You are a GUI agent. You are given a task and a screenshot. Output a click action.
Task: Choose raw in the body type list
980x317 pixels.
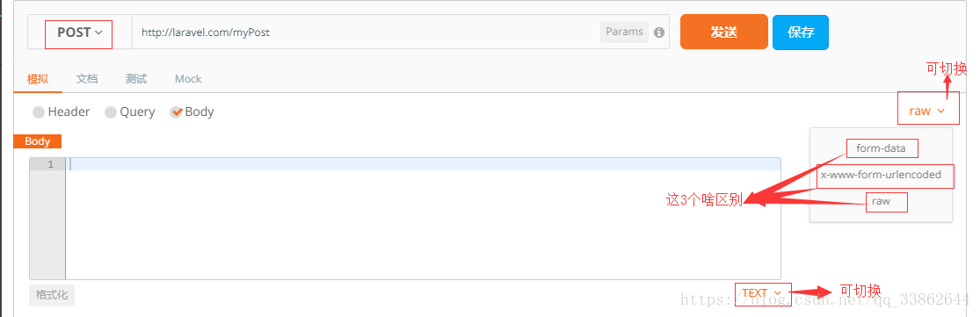coord(882,202)
